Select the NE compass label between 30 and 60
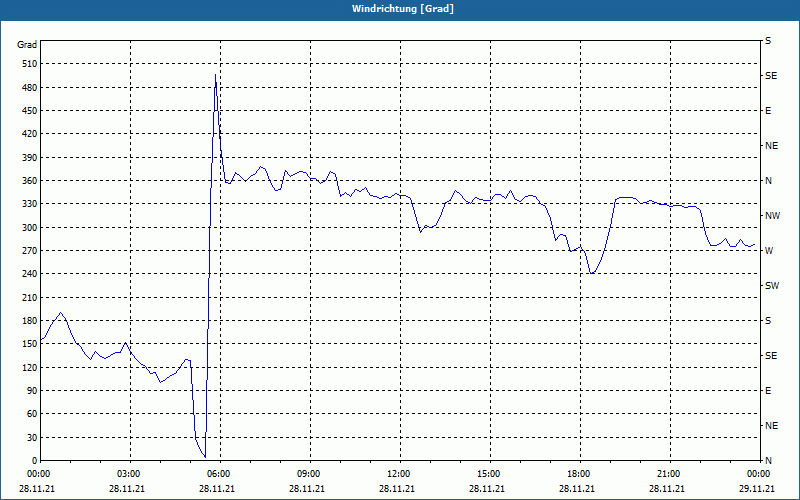 click(x=771, y=426)
